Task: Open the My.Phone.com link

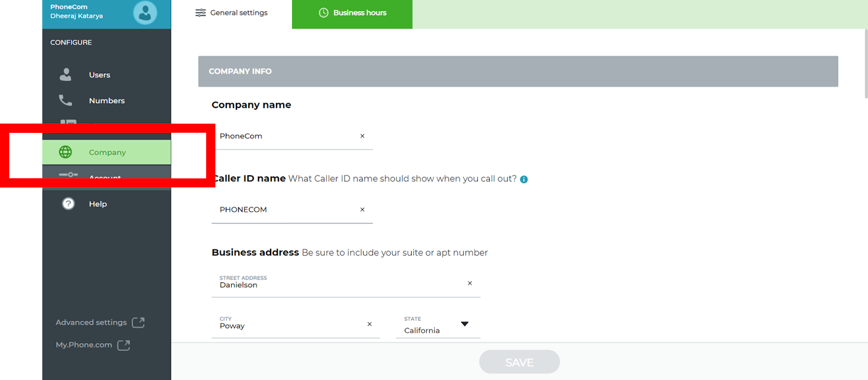Action: (x=84, y=345)
